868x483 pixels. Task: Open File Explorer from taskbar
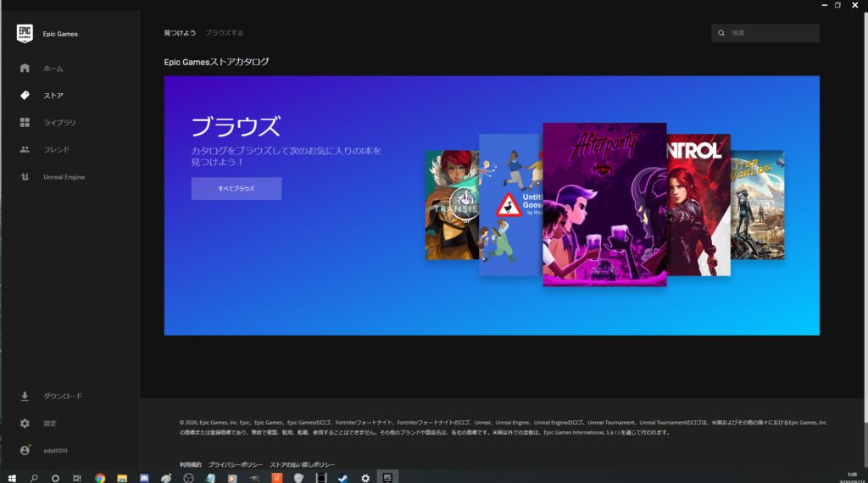[122, 478]
